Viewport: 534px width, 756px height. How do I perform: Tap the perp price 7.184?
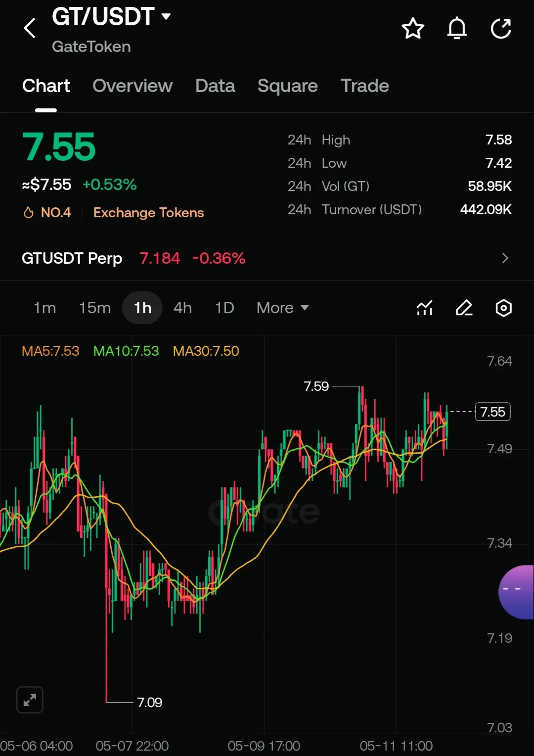pos(159,258)
